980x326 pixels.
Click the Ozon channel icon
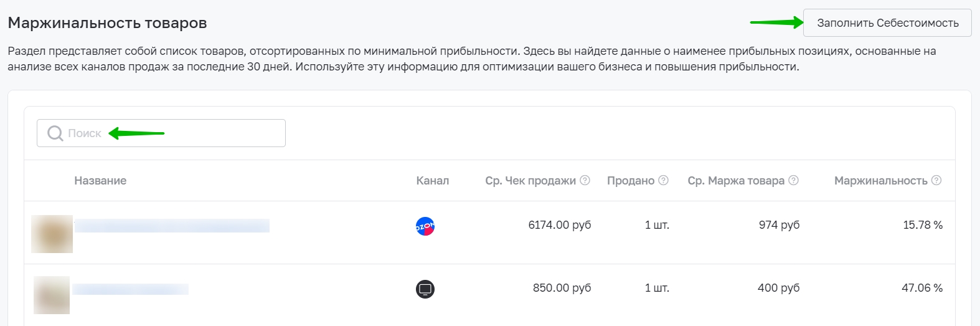coord(425,226)
